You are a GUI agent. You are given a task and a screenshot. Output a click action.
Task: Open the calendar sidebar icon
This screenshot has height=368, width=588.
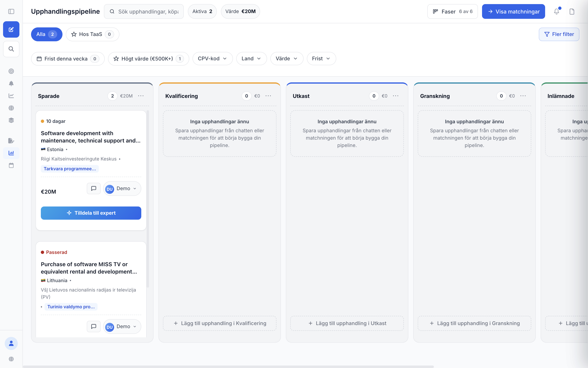[x=11, y=166]
